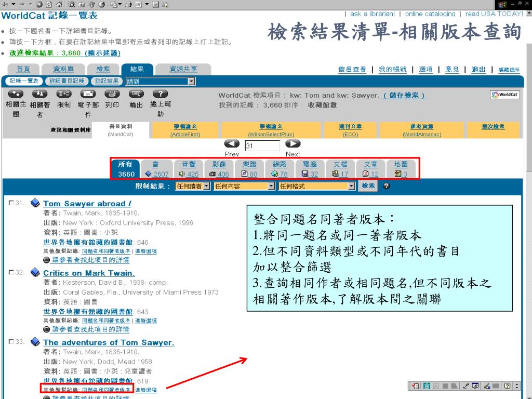Click the ask a librarian! link
Image resolution: width=532 pixels, height=399 pixels.
372,14
